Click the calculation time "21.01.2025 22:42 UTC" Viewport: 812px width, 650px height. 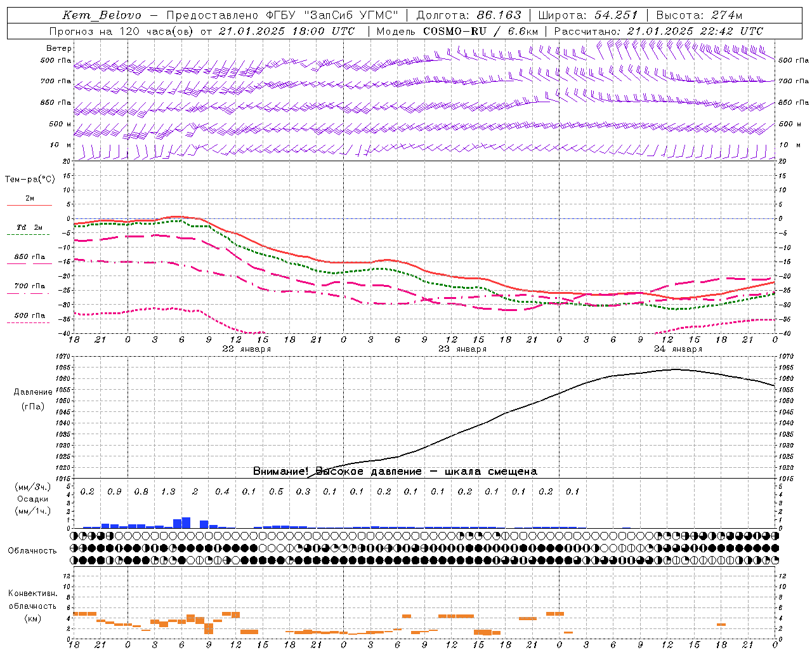[x=695, y=31]
